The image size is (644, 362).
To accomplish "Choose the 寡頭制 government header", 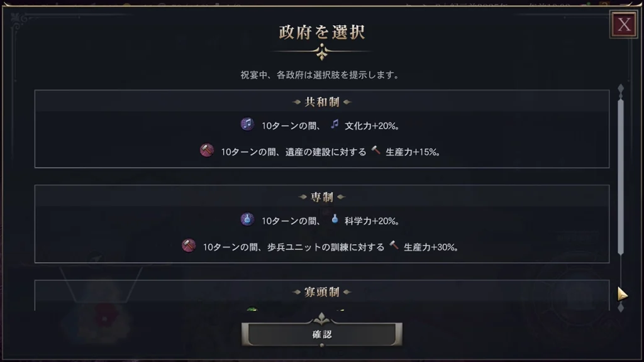I will pos(322,292).
